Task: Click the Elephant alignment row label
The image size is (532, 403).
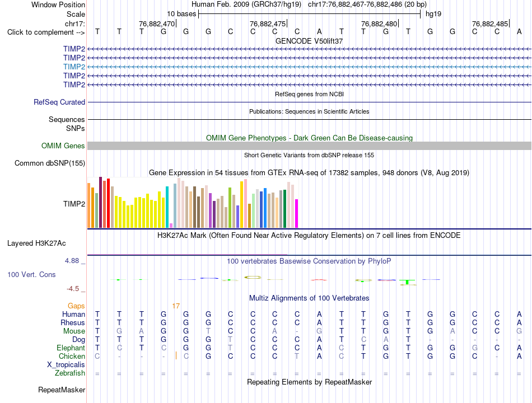Action: coord(71,348)
